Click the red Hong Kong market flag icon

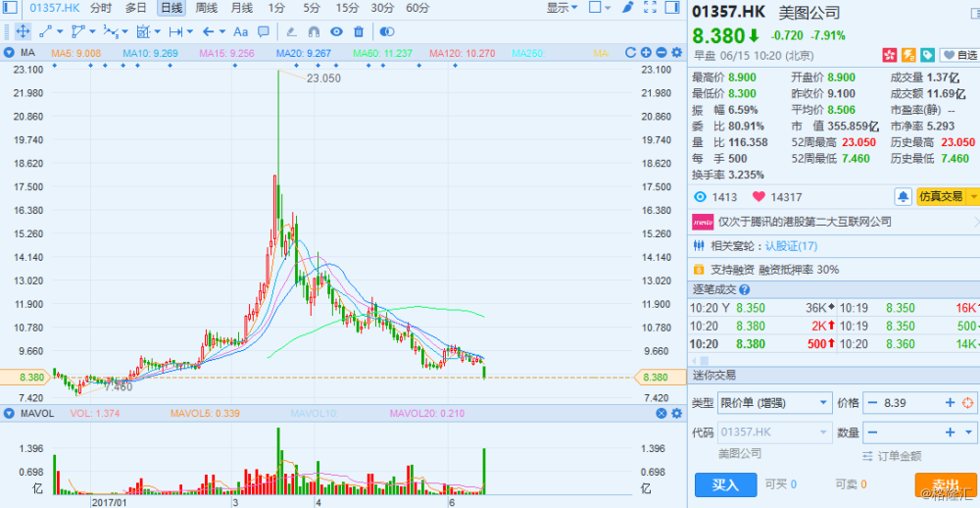click(x=889, y=55)
